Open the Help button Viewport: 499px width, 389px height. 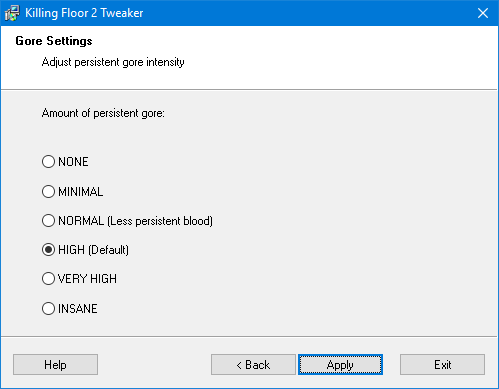[55, 365]
